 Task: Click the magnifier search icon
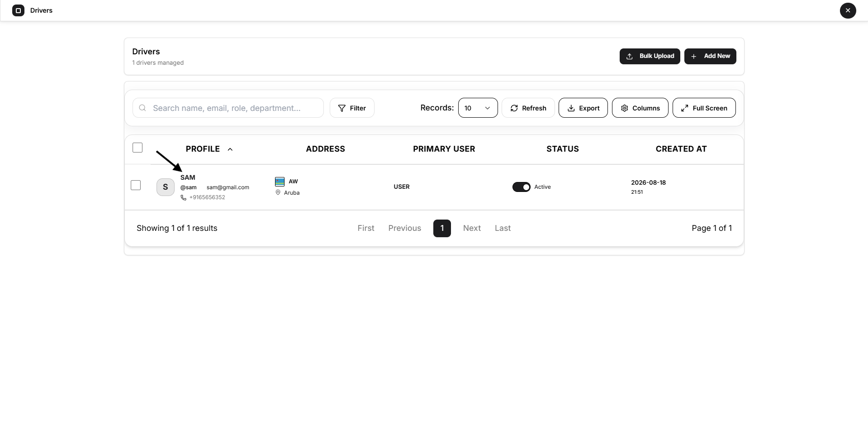pos(142,108)
